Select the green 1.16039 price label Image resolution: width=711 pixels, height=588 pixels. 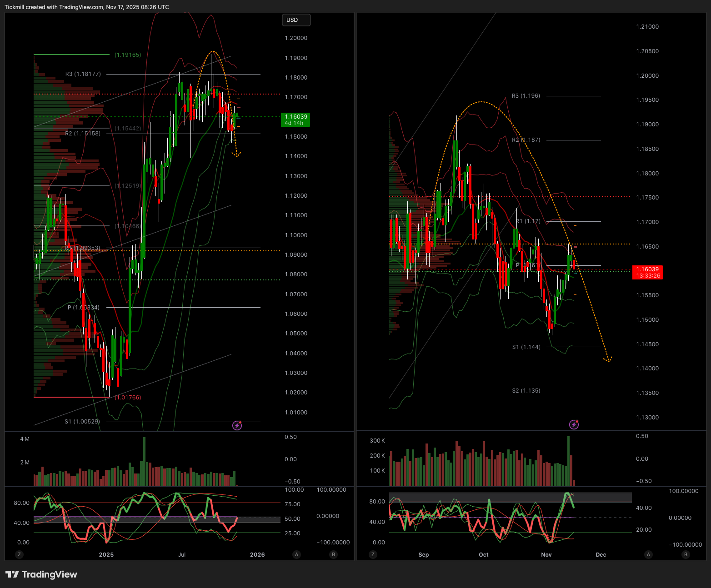(x=295, y=120)
